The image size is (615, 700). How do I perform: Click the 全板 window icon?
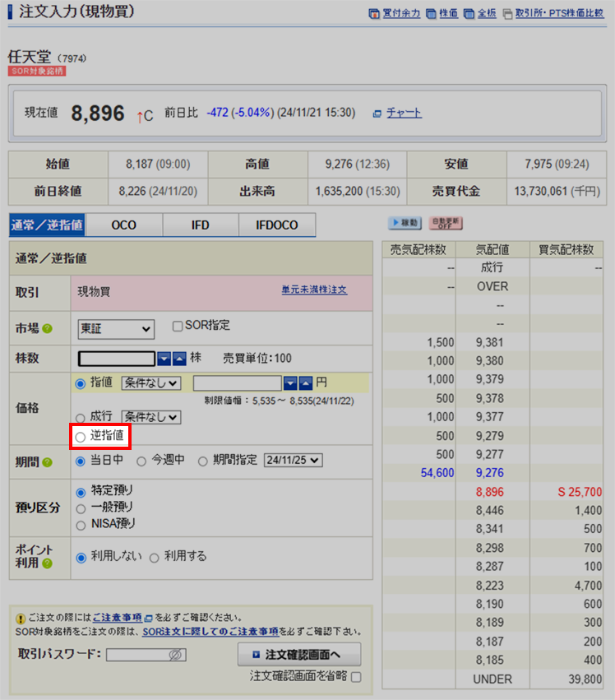(x=469, y=14)
